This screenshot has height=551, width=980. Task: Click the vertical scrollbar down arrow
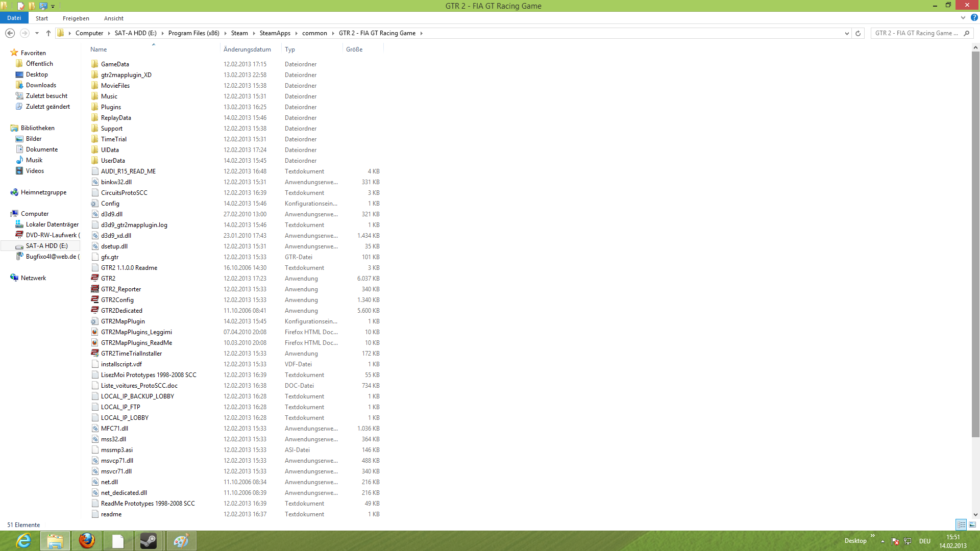(x=975, y=515)
